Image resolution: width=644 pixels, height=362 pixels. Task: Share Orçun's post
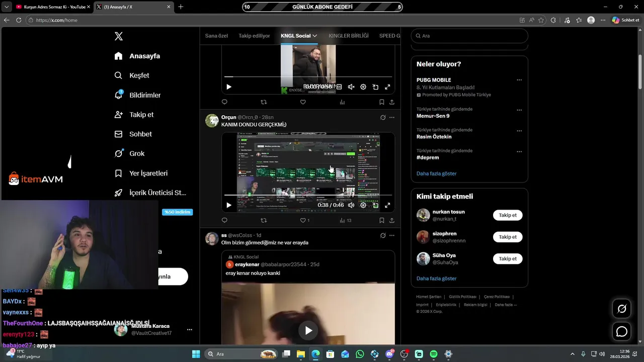(x=392, y=220)
